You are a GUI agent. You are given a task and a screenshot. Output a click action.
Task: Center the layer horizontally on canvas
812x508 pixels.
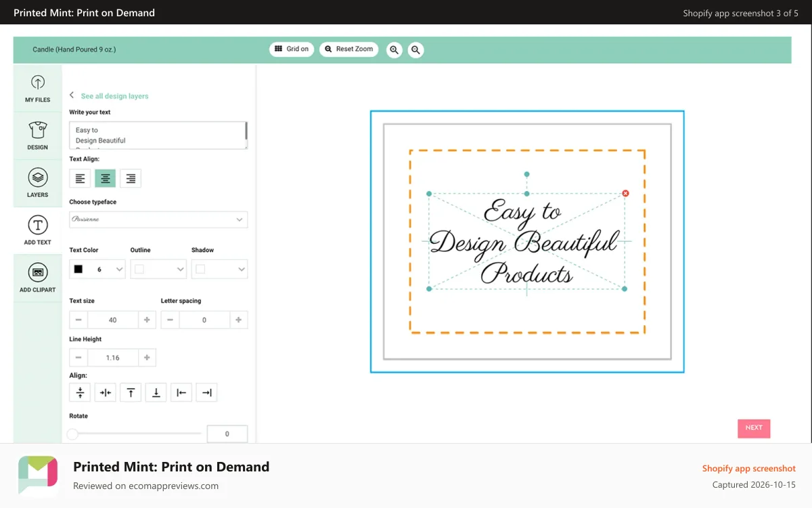coord(106,392)
